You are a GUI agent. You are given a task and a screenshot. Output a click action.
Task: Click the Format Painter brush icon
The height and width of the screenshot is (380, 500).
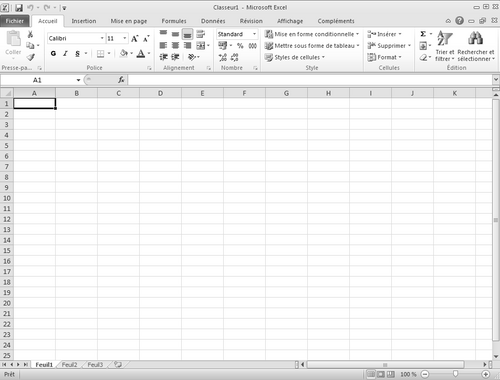coord(31,57)
